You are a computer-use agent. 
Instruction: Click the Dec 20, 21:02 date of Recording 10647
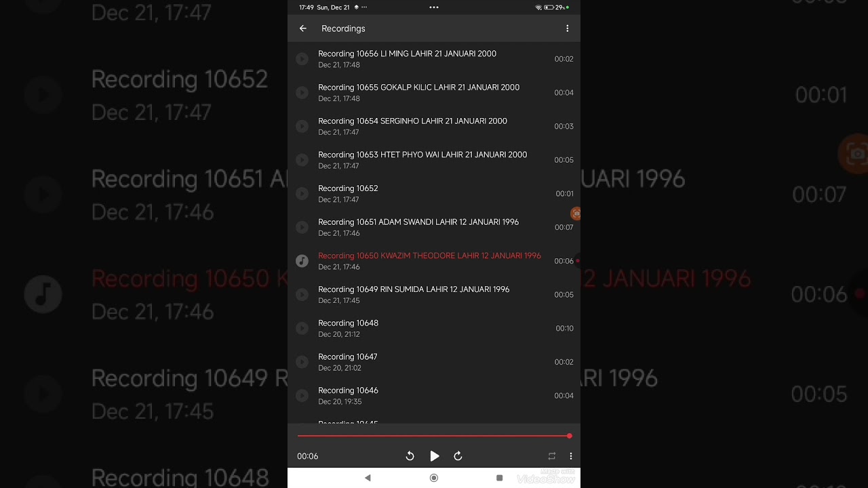coord(340,368)
